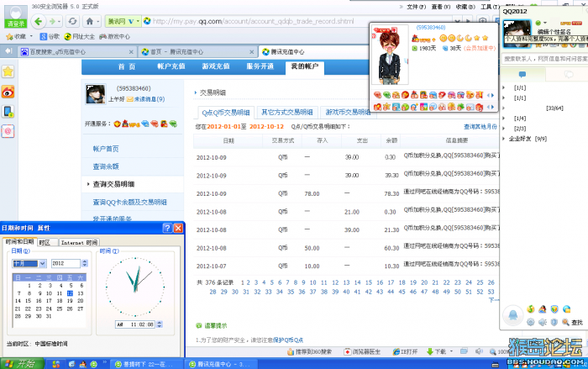Open the 服务开通 navigation item
Screen dimensions: 588x369
(260, 66)
